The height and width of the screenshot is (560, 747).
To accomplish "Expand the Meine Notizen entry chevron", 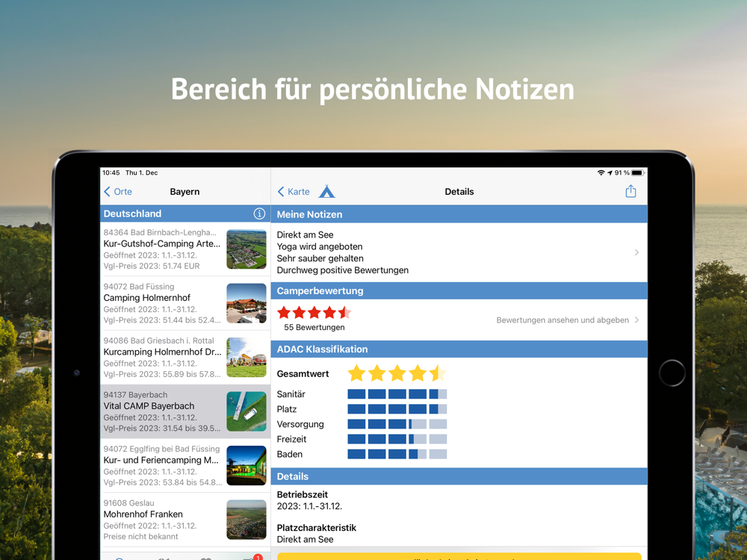I will point(636,252).
